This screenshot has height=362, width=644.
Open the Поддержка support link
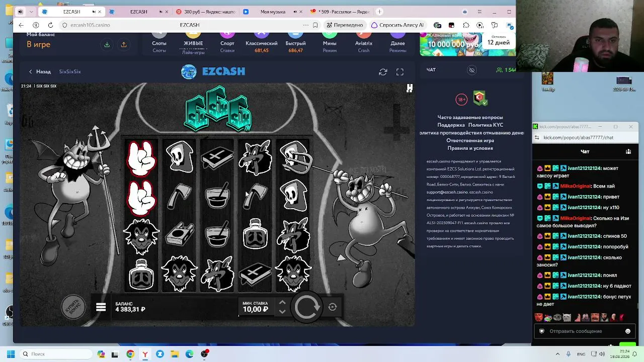pyautogui.click(x=451, y=125)
